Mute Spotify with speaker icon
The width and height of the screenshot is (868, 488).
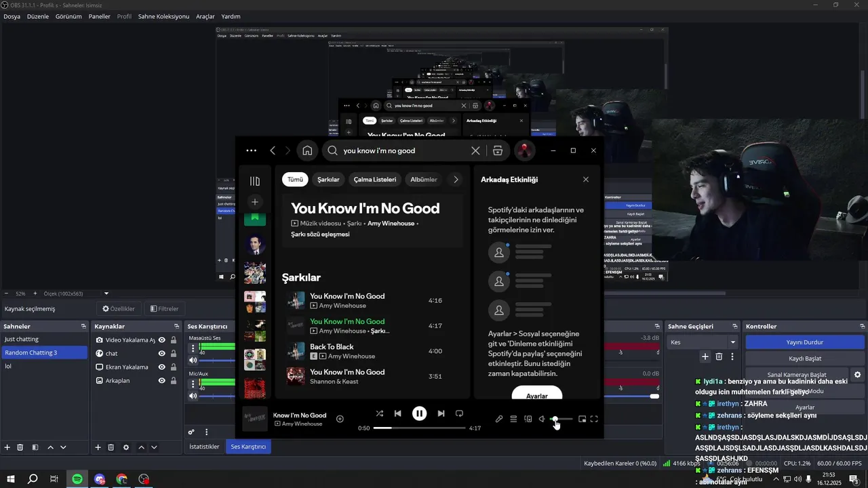(x=542, y=419)
